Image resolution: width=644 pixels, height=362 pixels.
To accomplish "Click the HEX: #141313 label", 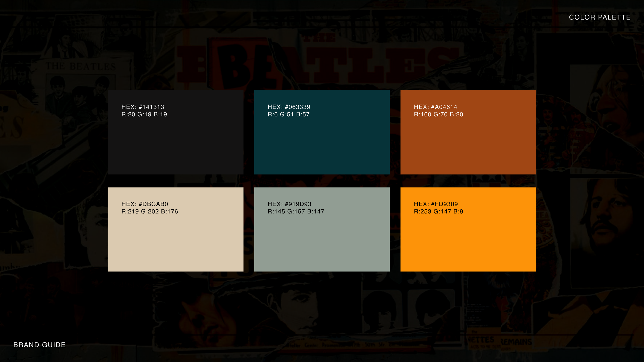I will pyautogui.click(x=143, y=107).
